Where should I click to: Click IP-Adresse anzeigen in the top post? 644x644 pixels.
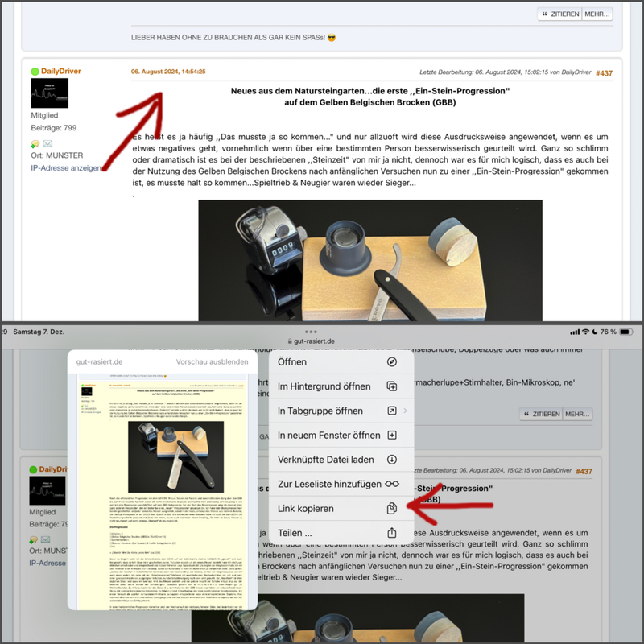[66, 168]
